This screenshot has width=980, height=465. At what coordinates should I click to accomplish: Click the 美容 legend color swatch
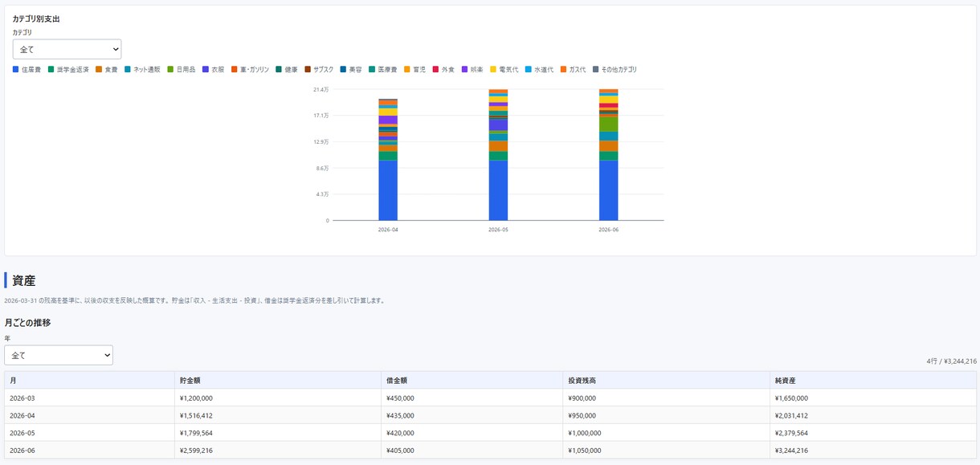coord(343,70)
